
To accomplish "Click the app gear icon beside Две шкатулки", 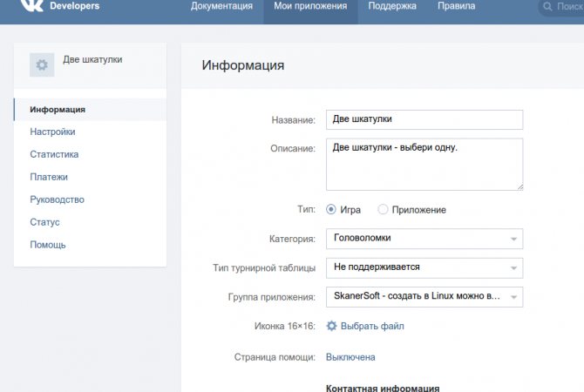I will 42,64.
